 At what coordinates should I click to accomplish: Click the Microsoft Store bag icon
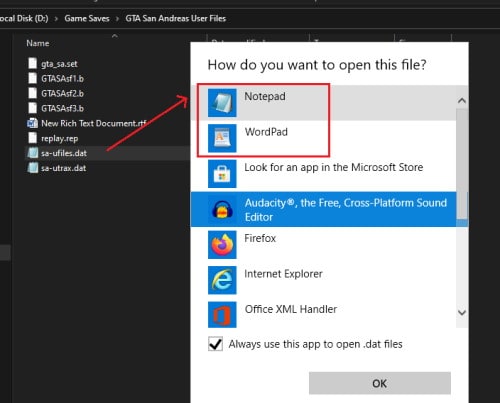click(x=222, y=174)
